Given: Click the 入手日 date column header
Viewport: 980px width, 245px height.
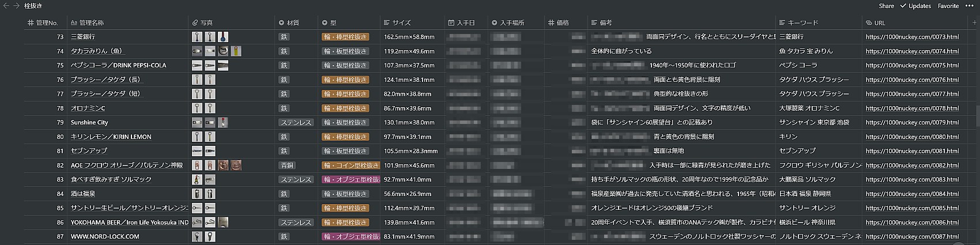Looking at the screenshot, I should (465, 22).
